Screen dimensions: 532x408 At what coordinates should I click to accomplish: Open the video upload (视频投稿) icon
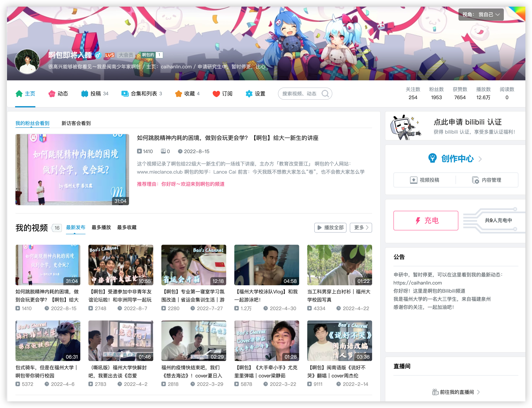point(414,180)
